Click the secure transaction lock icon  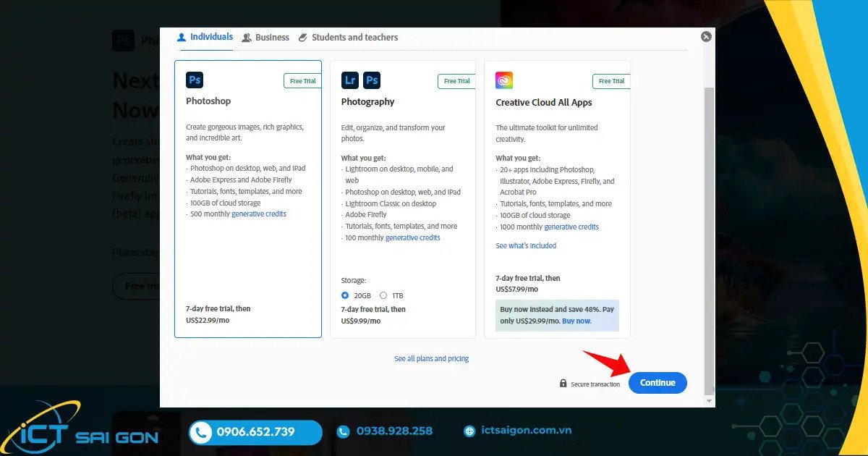563,384
